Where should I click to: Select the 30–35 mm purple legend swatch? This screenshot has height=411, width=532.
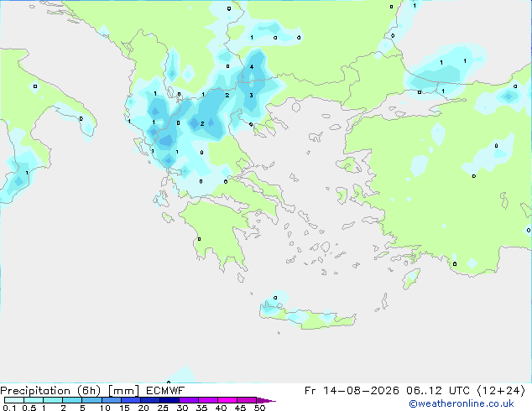point(189,400)
